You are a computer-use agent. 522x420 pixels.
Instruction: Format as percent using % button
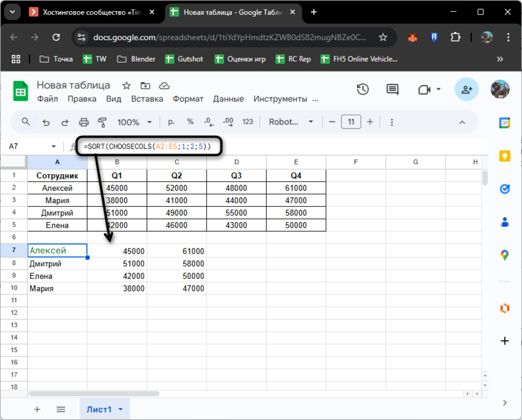(190, 122)
